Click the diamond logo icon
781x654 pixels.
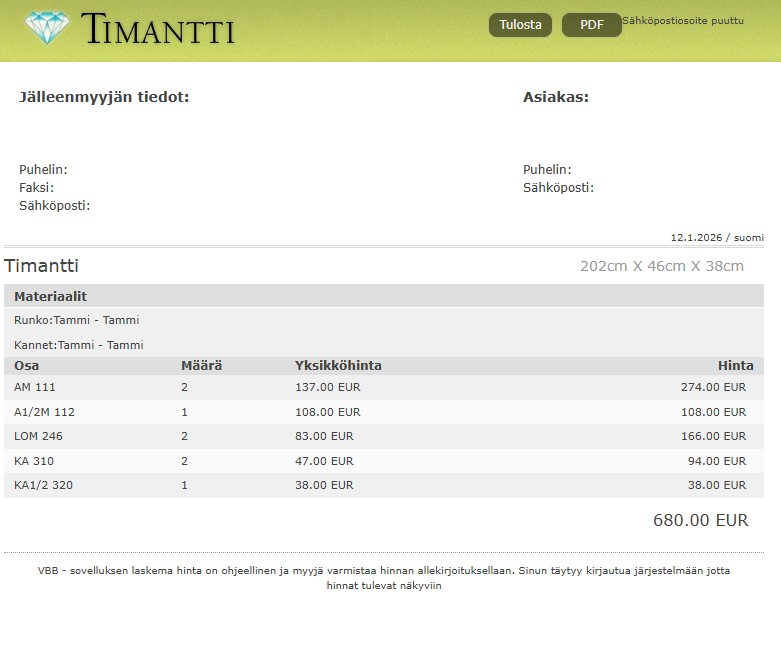point(47,28)
